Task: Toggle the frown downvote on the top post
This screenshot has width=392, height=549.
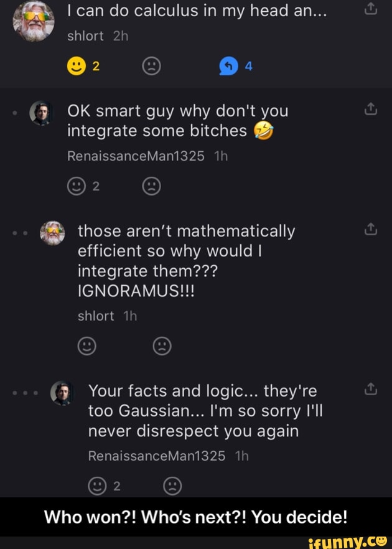Action: pos(151,63)
